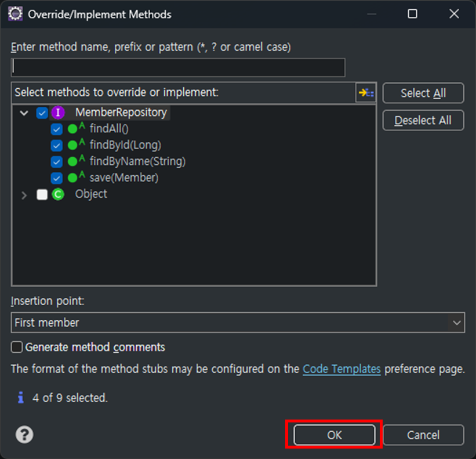Open the help question mark icon

pos(24,435)
